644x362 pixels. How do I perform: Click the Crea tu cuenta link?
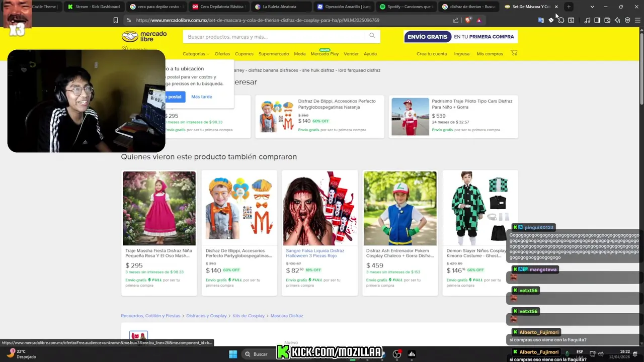click(432, 54)
